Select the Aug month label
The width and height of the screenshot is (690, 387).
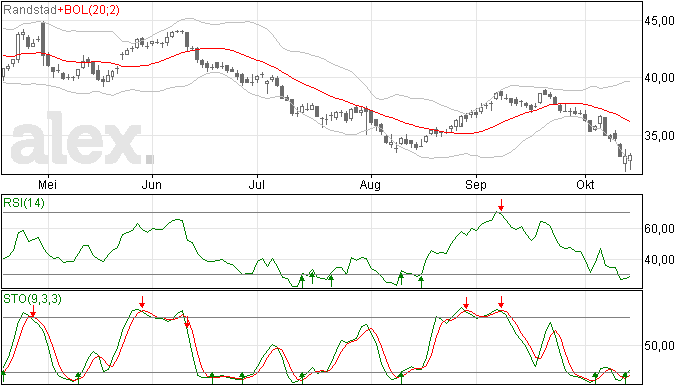370,185
